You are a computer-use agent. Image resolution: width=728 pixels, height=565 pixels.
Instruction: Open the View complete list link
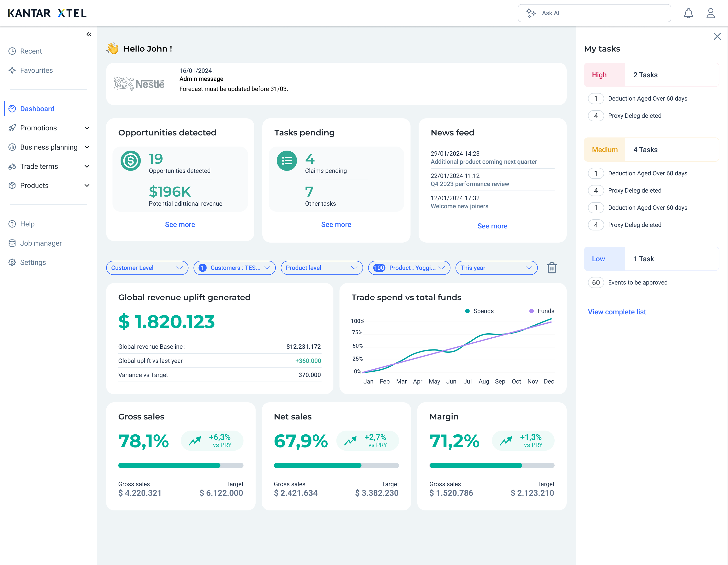click(x=616, y=312)
